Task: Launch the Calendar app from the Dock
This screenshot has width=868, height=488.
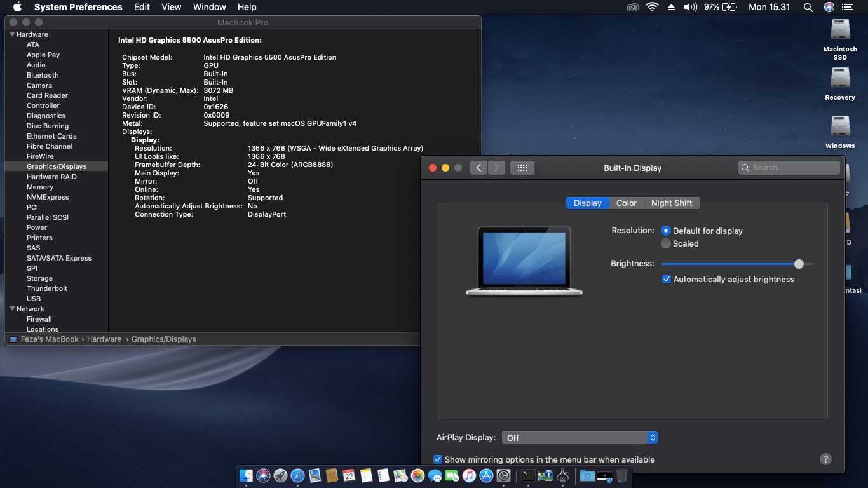Action: click(346, 475)
